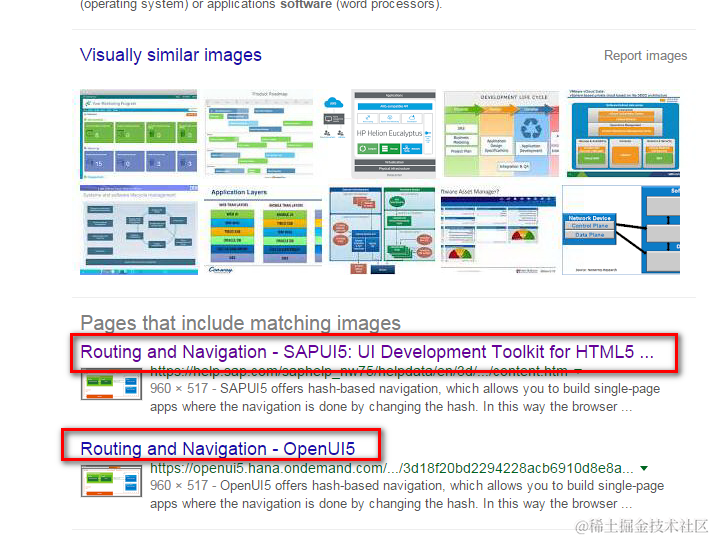Open the blue VMware architecture diagram thumbnail
The image size is (714, 540).
click(x=623, y=134)
